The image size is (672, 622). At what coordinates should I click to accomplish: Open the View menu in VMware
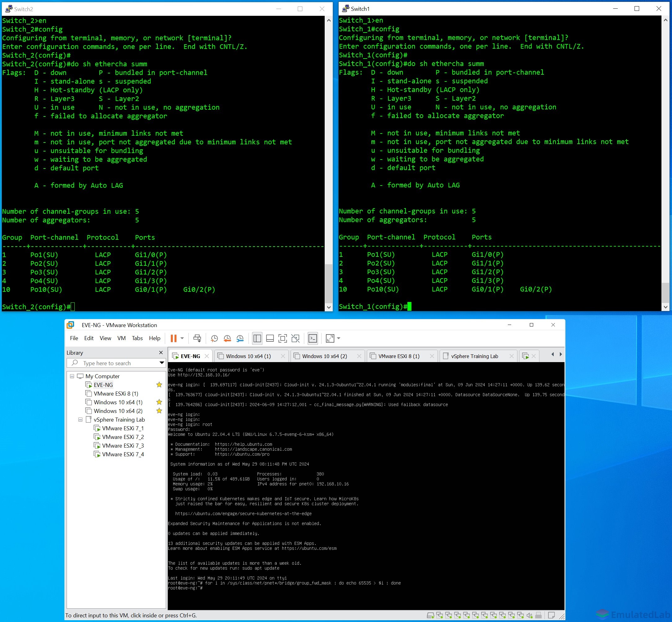tap(105, 338)
